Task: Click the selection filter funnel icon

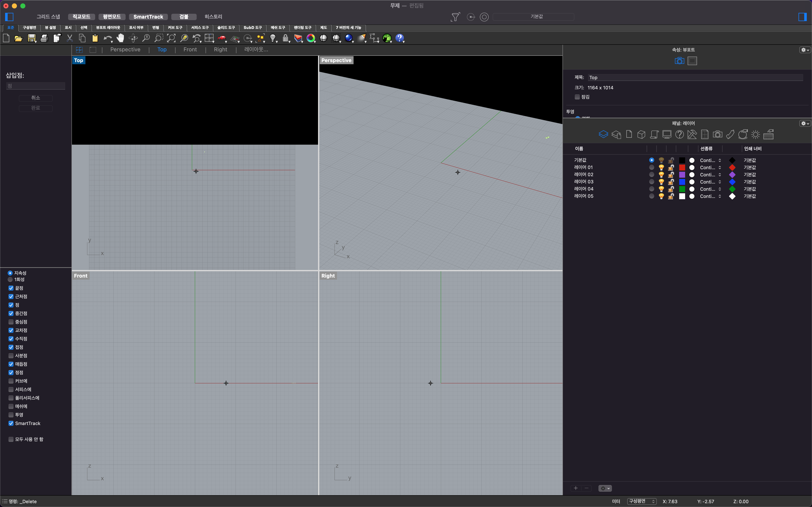Action: 455,17
